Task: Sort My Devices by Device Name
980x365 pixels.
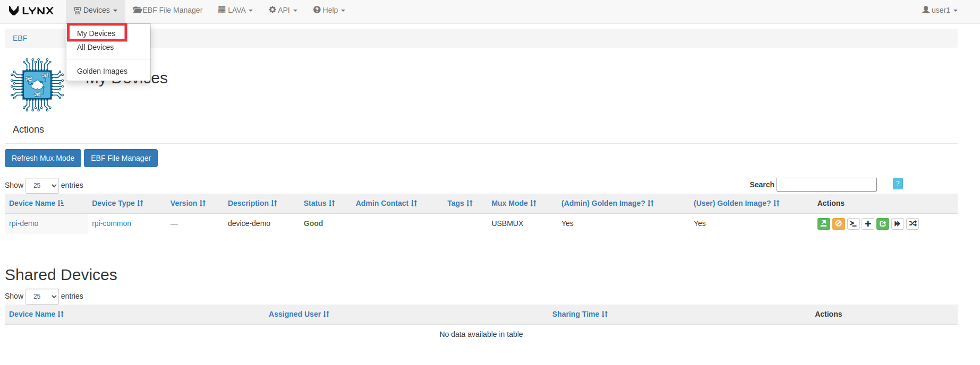Action: point(36,203)
